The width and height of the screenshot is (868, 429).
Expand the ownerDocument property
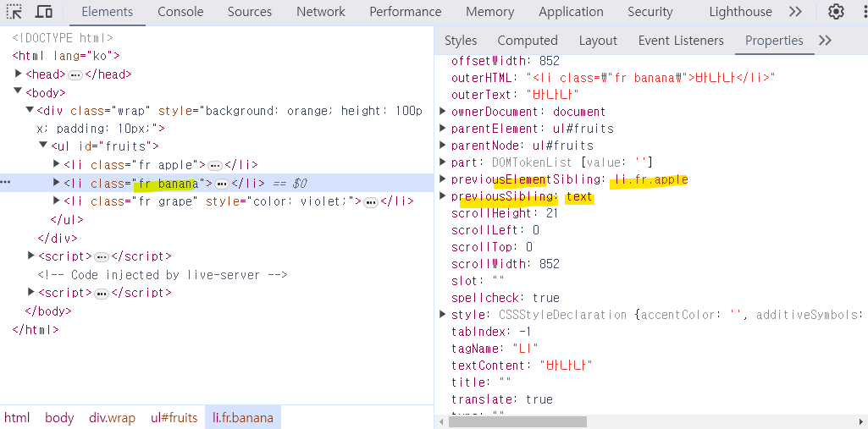[442, 111]
